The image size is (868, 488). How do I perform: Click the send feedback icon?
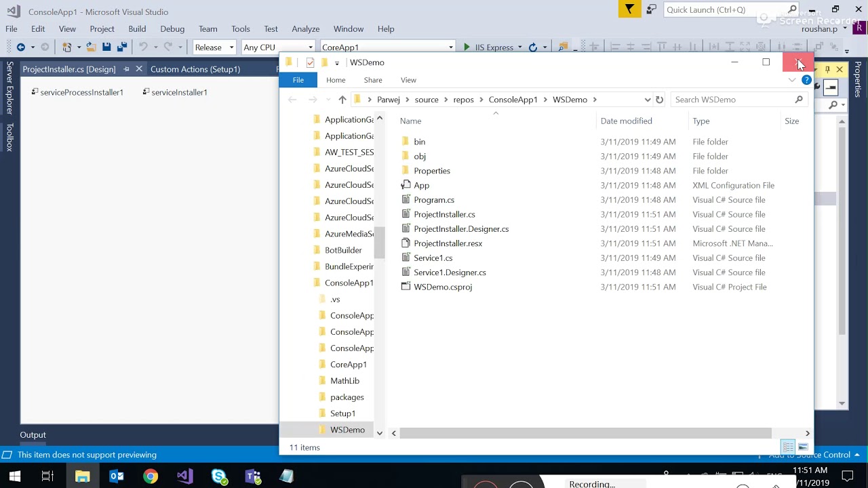tap(651, 9)
